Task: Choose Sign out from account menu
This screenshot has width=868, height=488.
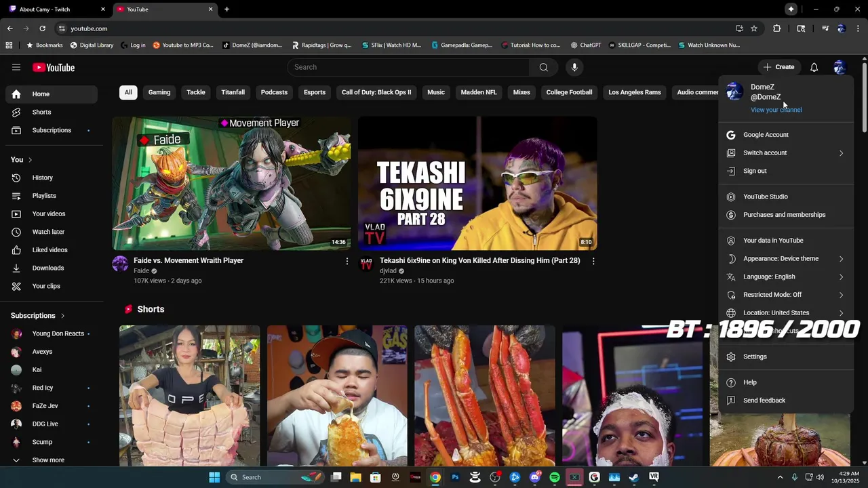Action: [786, 171]
